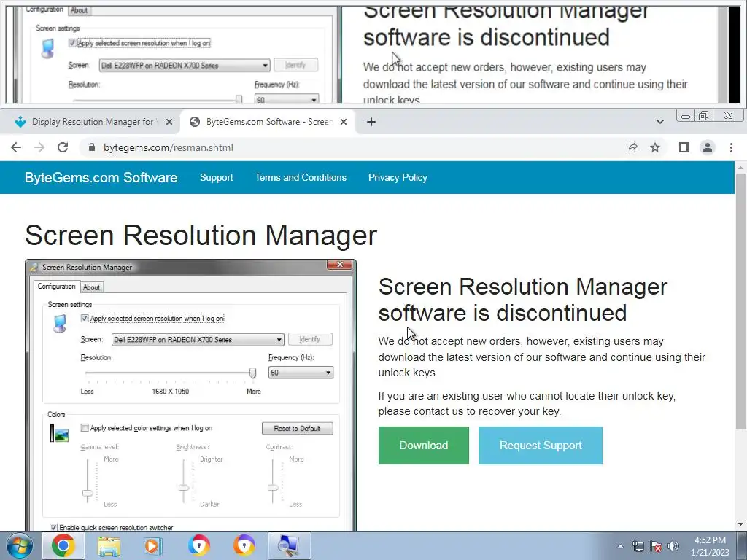Screen dimensions: 747x560
Task: Open the clock showing 4:52 PM
Action: 710,546
